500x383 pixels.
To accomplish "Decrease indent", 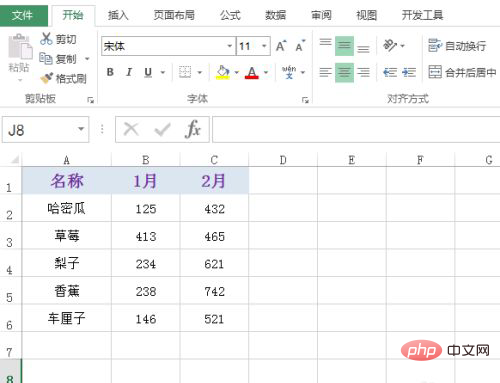I will (x=390, y=72).
